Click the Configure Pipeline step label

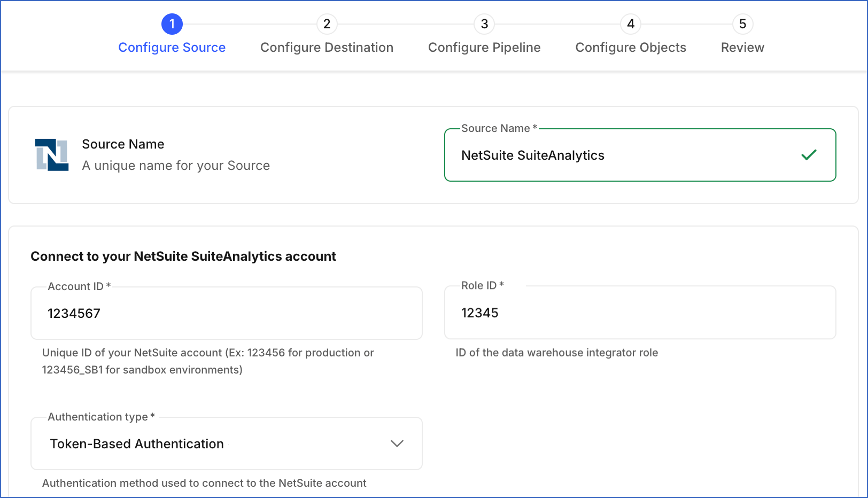point(484,47)
